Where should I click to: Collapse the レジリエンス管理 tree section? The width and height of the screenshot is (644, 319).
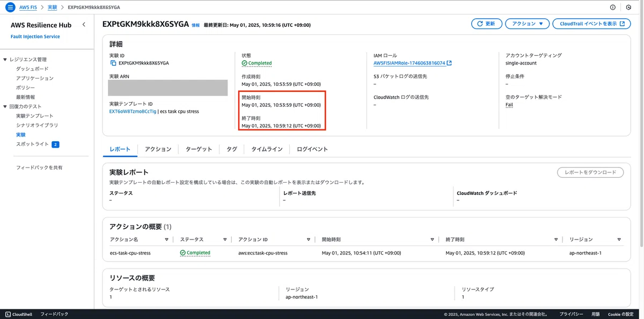pos(5,60)
